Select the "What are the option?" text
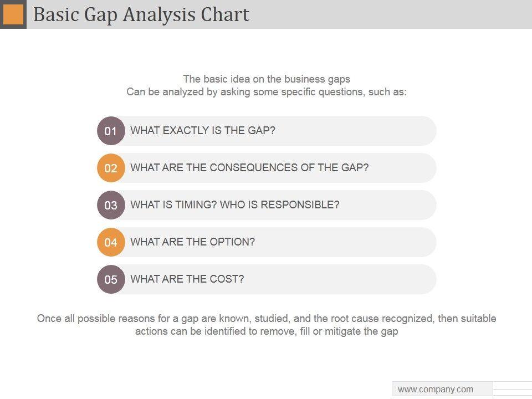 tap(192, 242)
